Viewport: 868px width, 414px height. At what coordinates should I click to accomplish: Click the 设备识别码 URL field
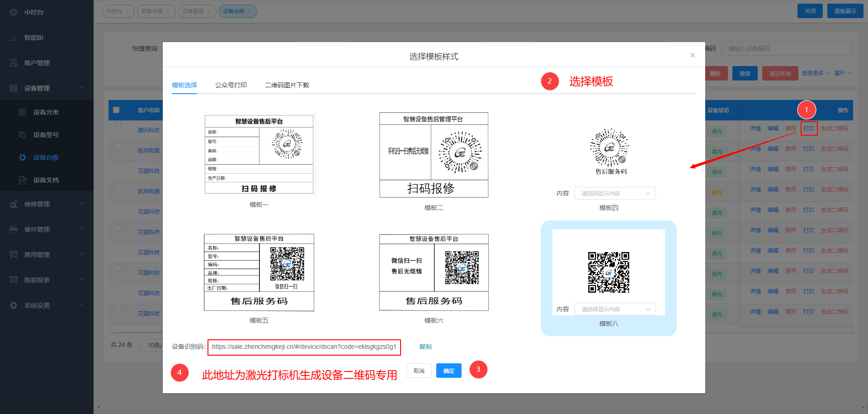304,347
